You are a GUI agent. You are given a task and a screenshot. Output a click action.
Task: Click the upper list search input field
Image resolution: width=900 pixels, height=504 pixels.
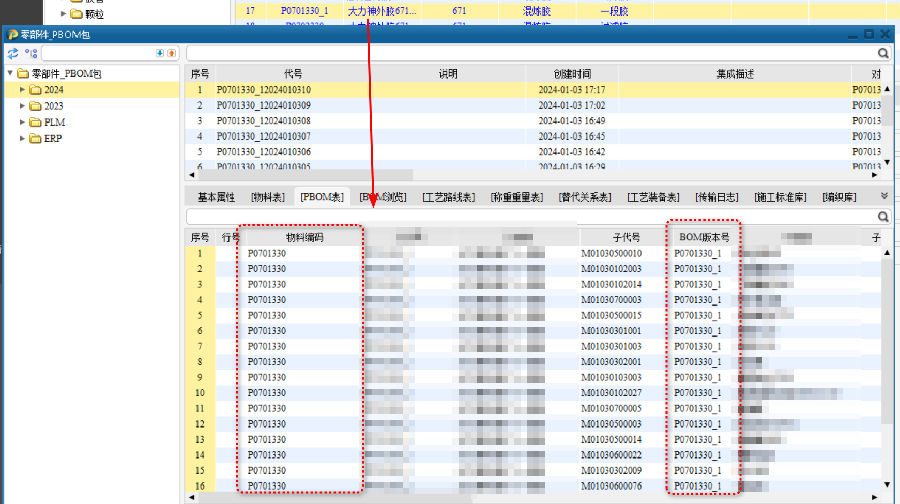[x=532, y=53]
